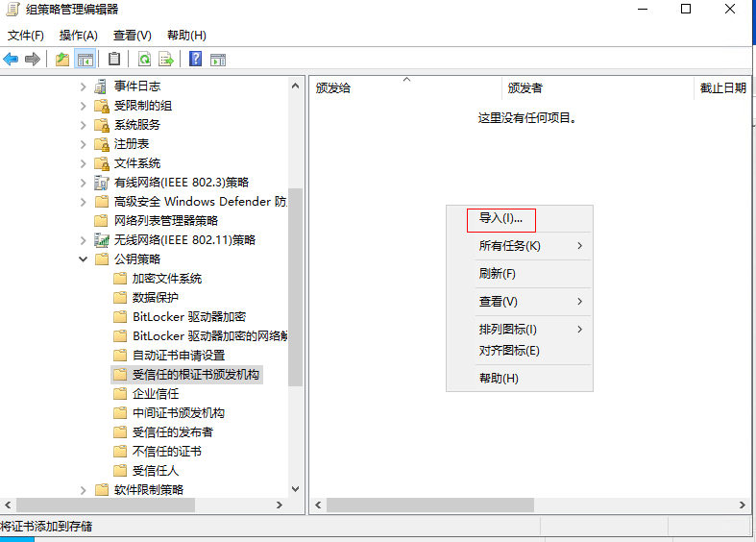The height and width of the screenshot is (542, 756).
Task: Click the 无线网络(IEEE 802.11)策略 icon
Action: (101, 240)
